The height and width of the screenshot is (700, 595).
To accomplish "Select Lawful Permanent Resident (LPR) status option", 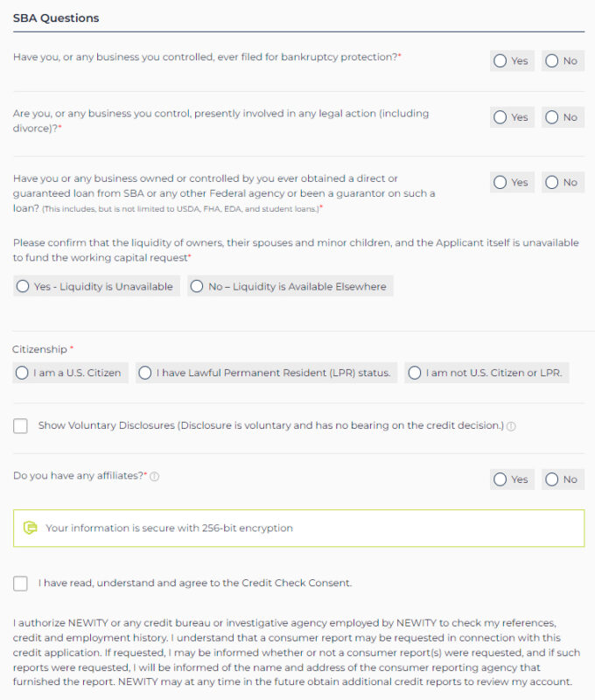I will pos(267,373).
